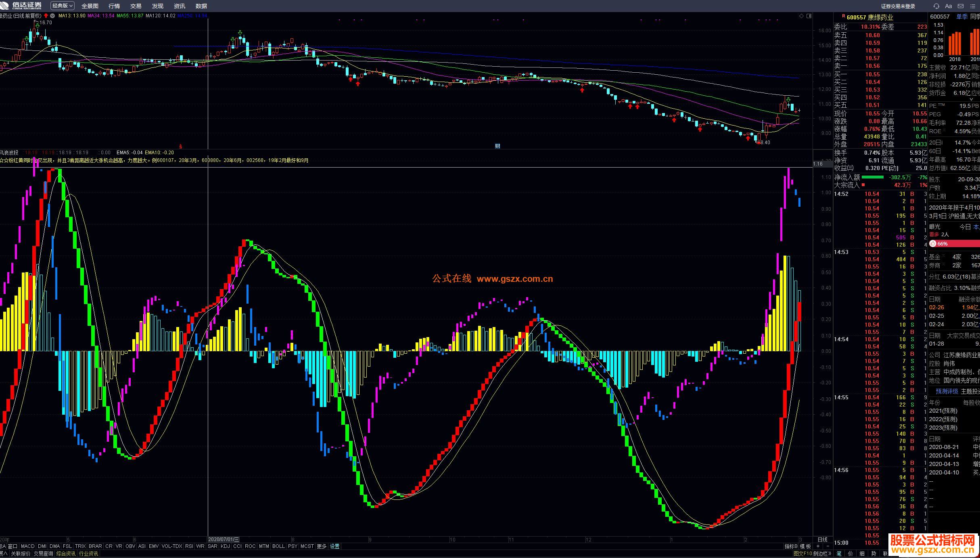Select the 价 price tab
Screen dimensions: 980x558
850,554
